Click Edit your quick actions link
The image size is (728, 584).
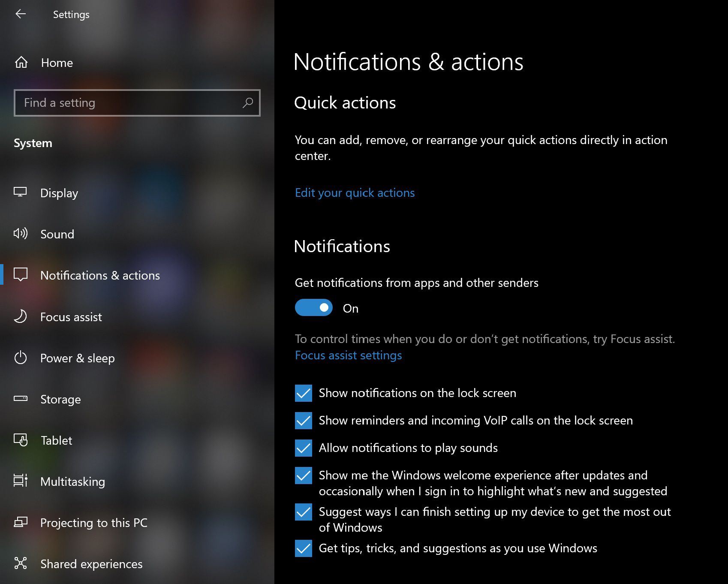pyautogui.click(x=355, y=193)
